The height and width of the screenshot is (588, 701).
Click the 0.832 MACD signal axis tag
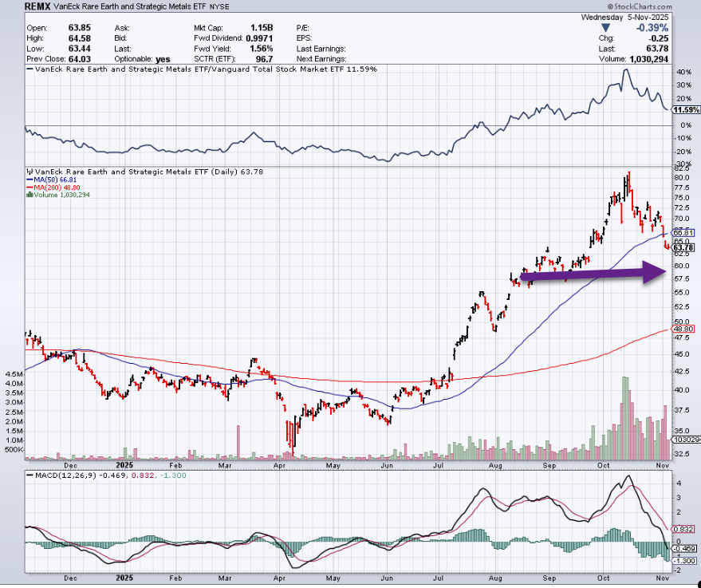[x=685, y=530]
